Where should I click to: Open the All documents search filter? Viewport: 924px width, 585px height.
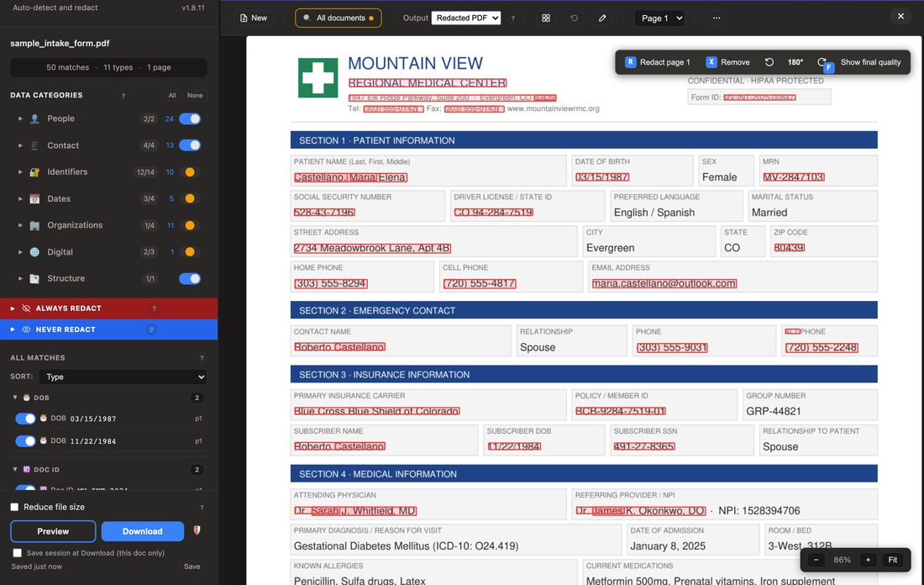(339, 18)
